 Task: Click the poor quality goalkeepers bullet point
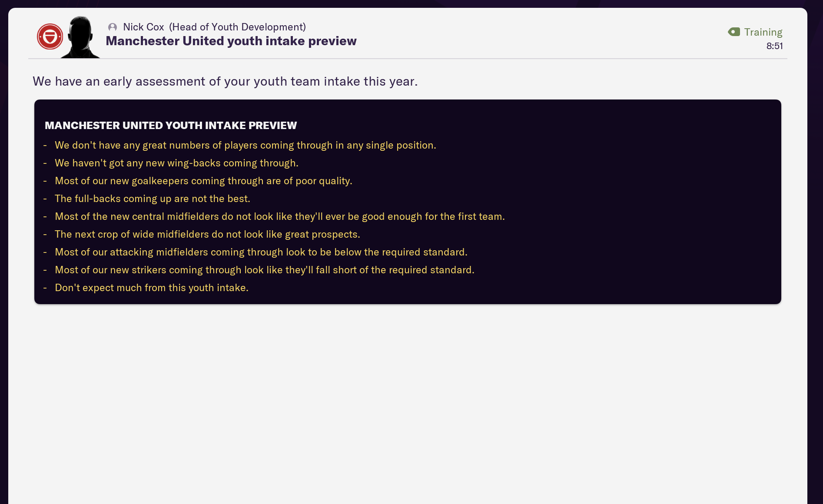click(203, 181)
